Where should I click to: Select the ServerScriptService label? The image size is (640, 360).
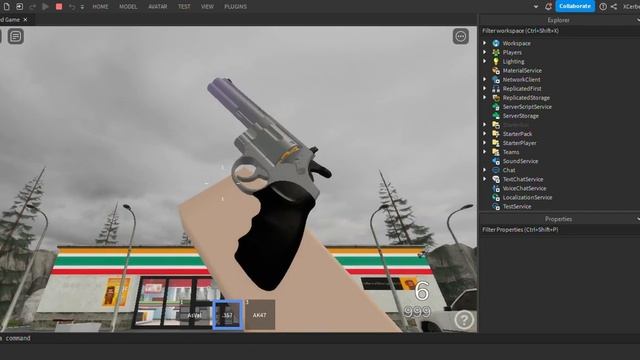(x=527, y=107)
